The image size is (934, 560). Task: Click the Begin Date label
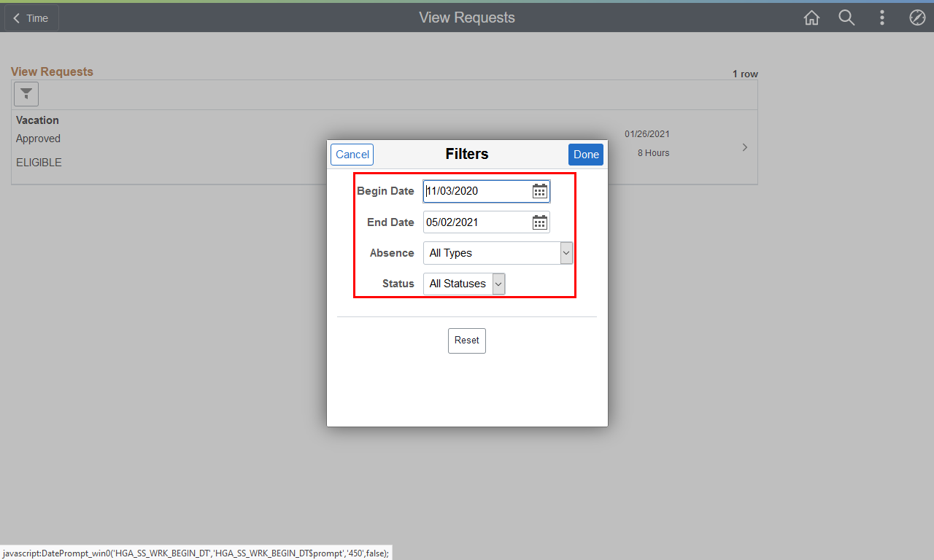[x=385, y=191]
